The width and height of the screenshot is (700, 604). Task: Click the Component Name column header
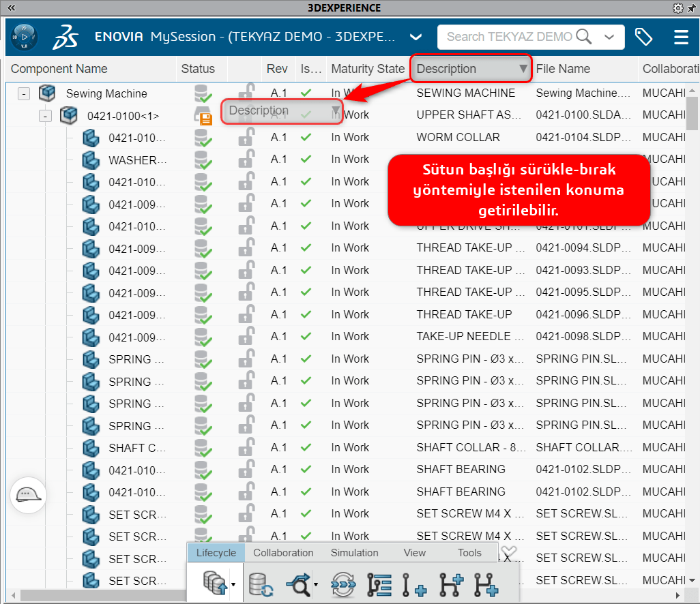(59, 69)
